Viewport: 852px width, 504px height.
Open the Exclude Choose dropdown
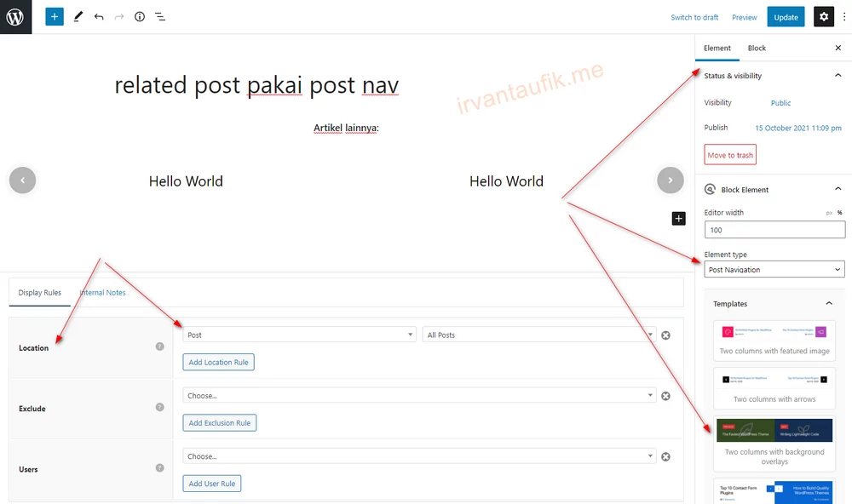point(419,395)
